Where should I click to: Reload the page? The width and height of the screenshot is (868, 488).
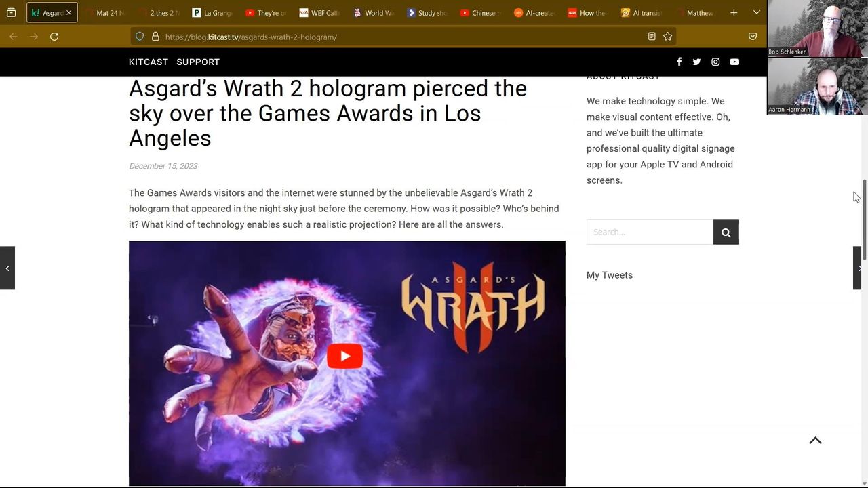54,37
